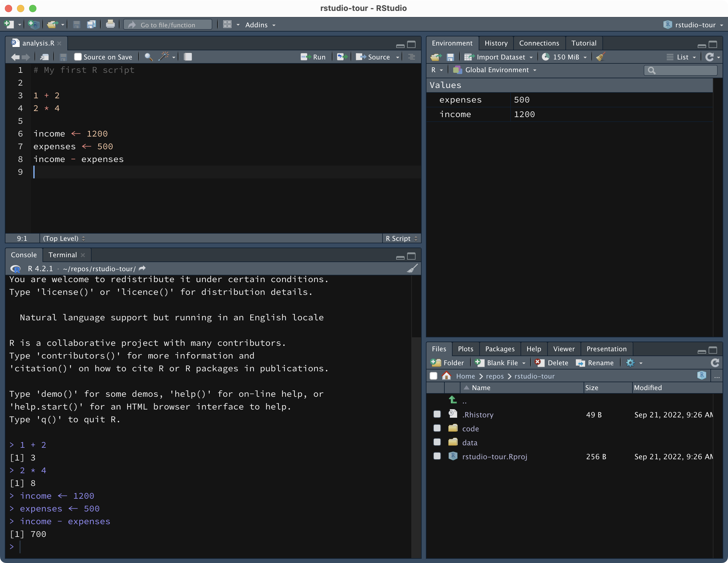
Task: Open the rstudio-tour project dropdown
Action: [x=693, y=25]
